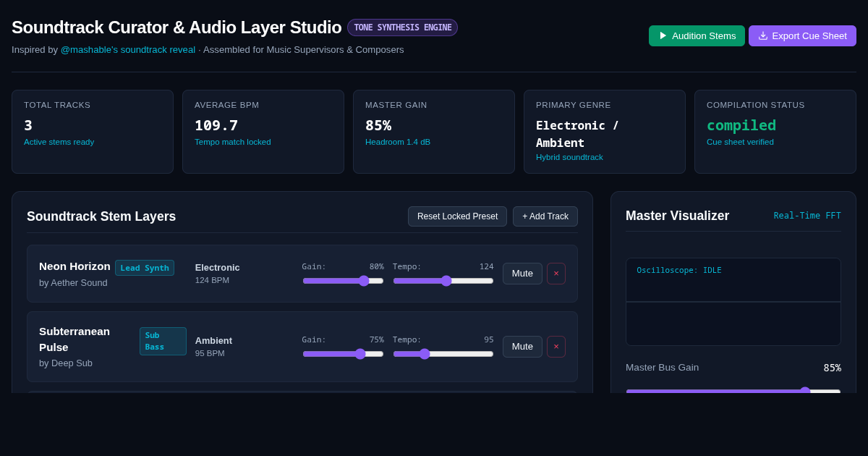Click the Sub Bass tag
The height and width of the screenshot is (456, 868).
(163, 341)
